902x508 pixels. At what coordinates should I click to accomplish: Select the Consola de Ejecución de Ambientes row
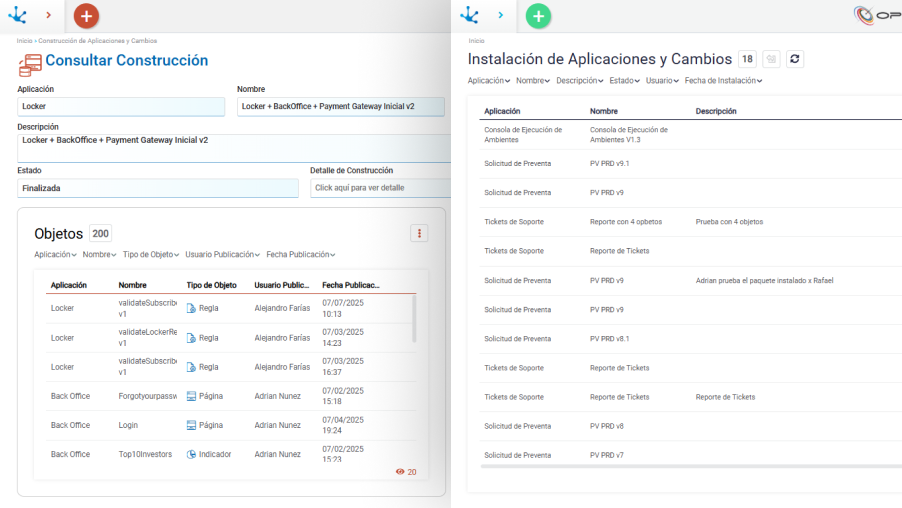point(690,135)
